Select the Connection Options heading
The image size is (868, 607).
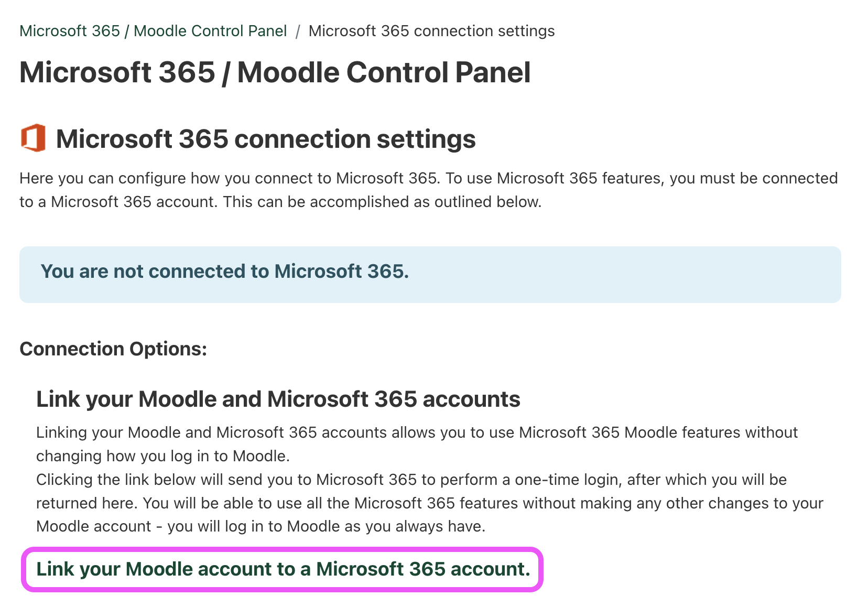coord(113,349)
